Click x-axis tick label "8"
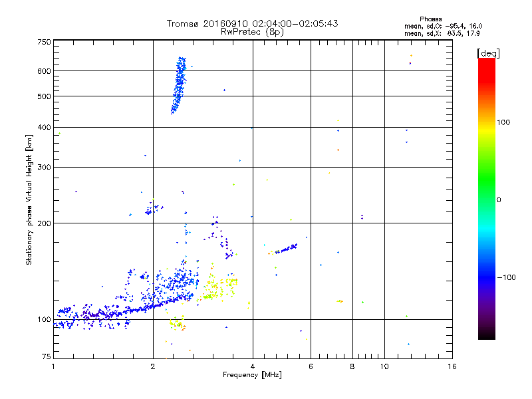This screenshot has height=399, width=532. [x=352, y=366]
